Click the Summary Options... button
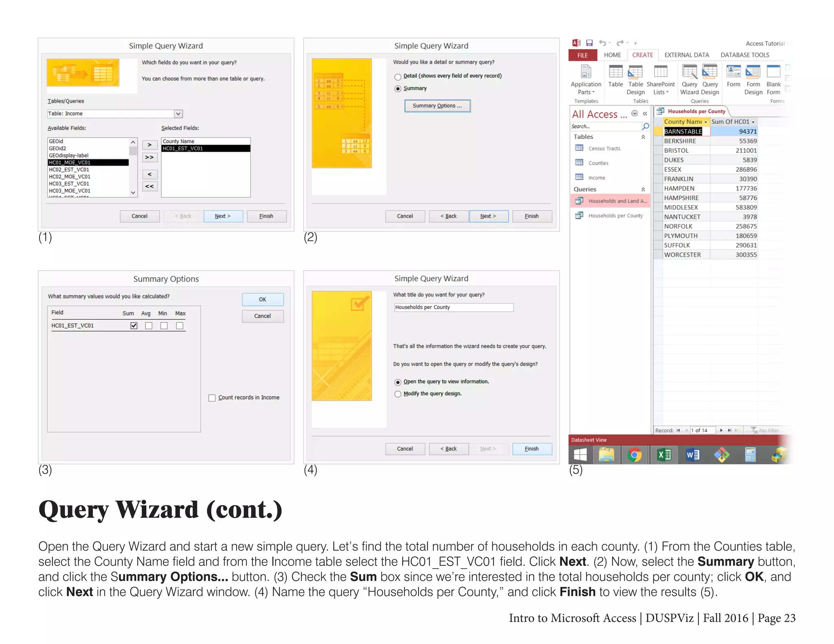 click(x=437, y=106)
